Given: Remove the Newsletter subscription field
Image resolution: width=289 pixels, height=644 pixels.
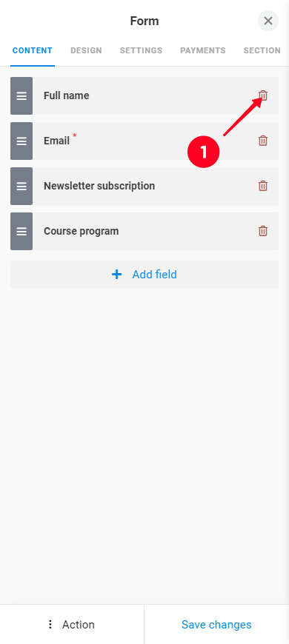Looking at the screenshot, I should pos(263,186).
